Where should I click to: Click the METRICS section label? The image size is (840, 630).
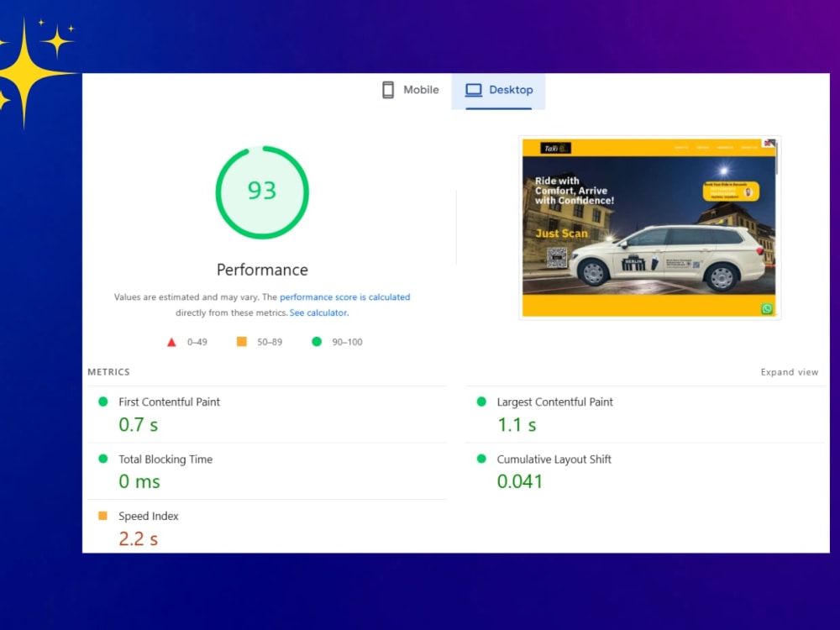click(108, 372)
